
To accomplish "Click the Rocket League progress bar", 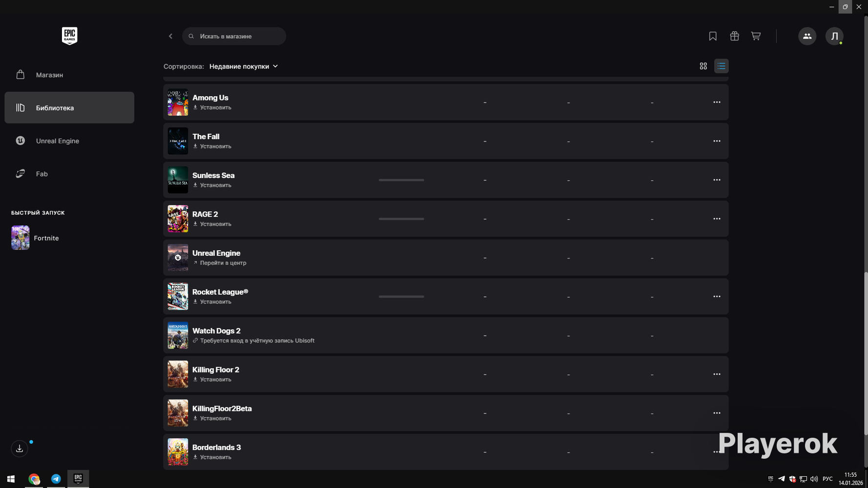I will [x=401, y=297].
